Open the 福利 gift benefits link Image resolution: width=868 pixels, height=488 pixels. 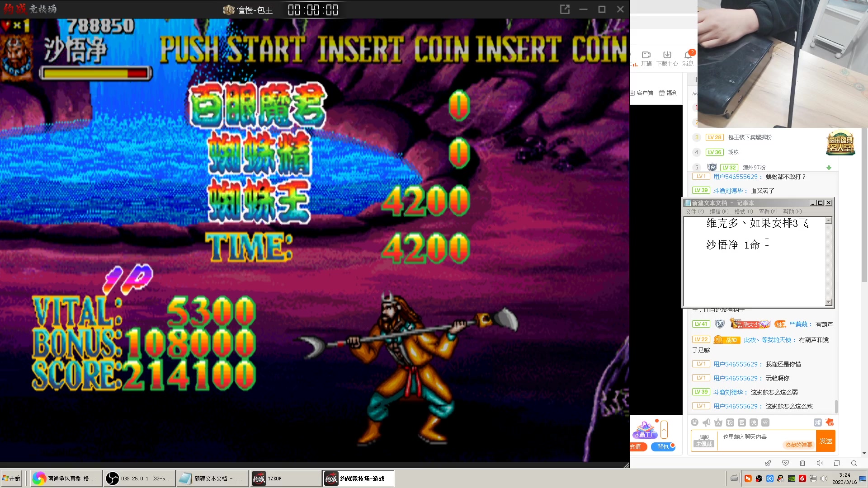(668, 93)
